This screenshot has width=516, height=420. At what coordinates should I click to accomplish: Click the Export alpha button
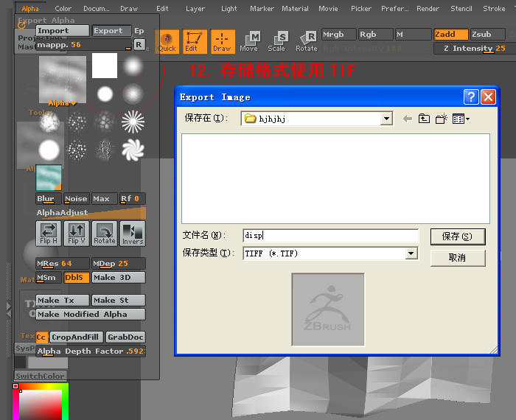pyautogui.click(x=111, y=31)
